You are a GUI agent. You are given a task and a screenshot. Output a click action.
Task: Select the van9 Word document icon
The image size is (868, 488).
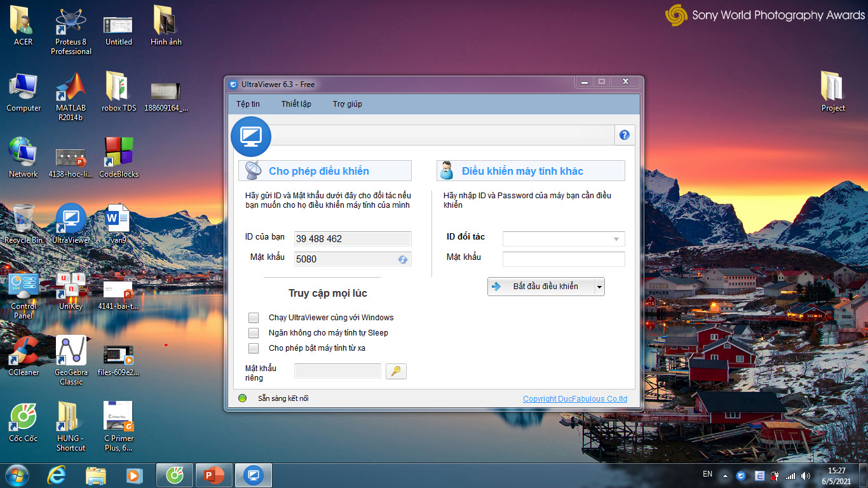[119, 224]
